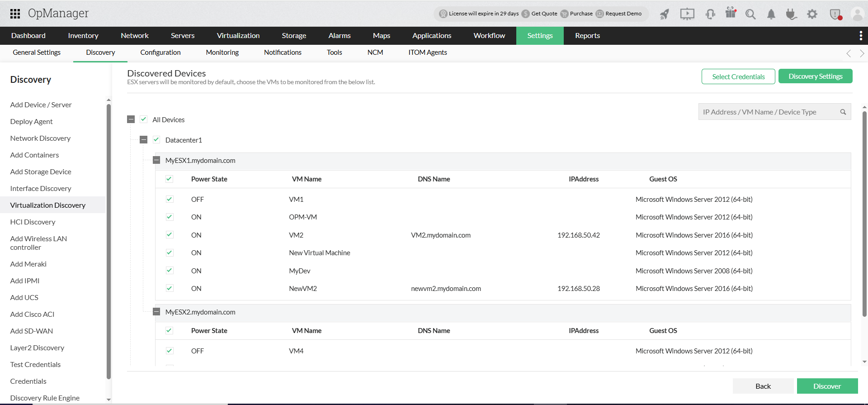Open the three-dot more menu

click(x=861, y=36)
